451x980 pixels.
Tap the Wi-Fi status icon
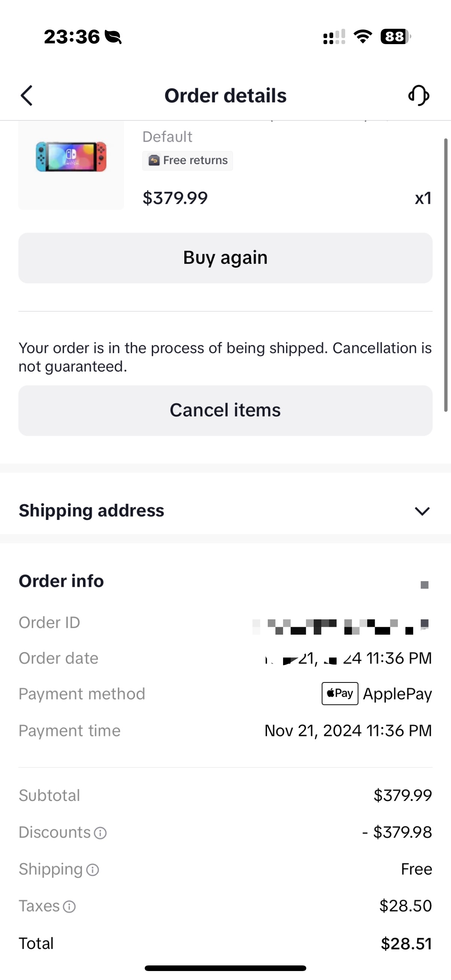click(363, 37)
